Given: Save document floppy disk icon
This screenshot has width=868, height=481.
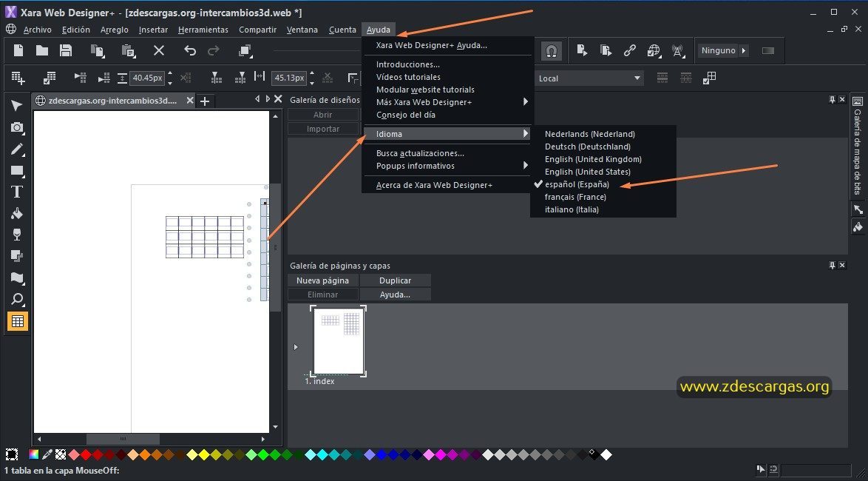Looking at the screenshot, I should point(66,50).
